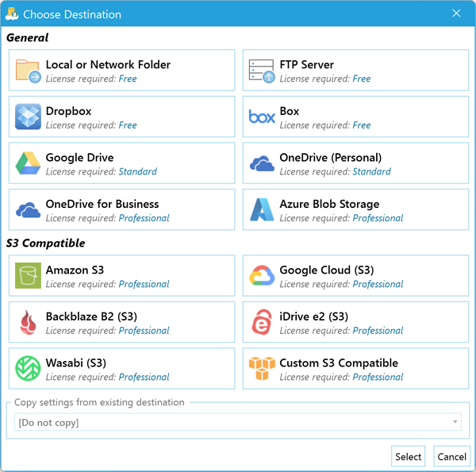This screenshot has height=472, width=476.
Task: Click Free license under FTP Server
Action: [x=361, y=79]
